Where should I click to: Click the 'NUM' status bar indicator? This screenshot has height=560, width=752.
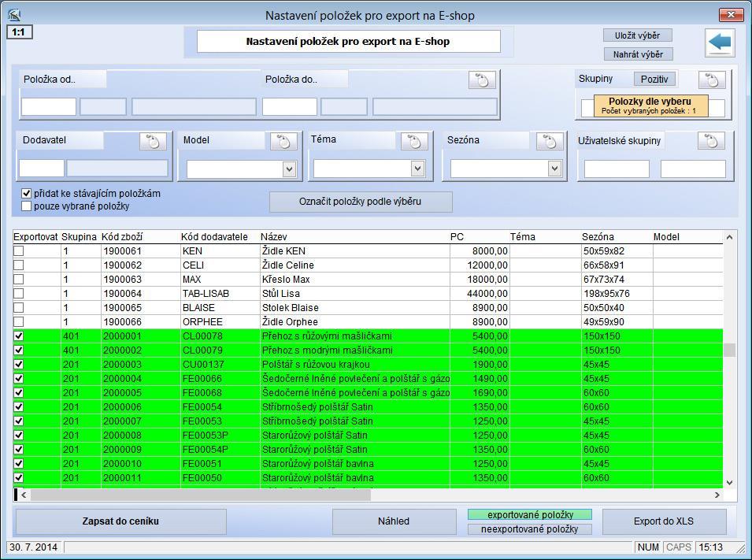pyautogui.click(x=648, y=547)
